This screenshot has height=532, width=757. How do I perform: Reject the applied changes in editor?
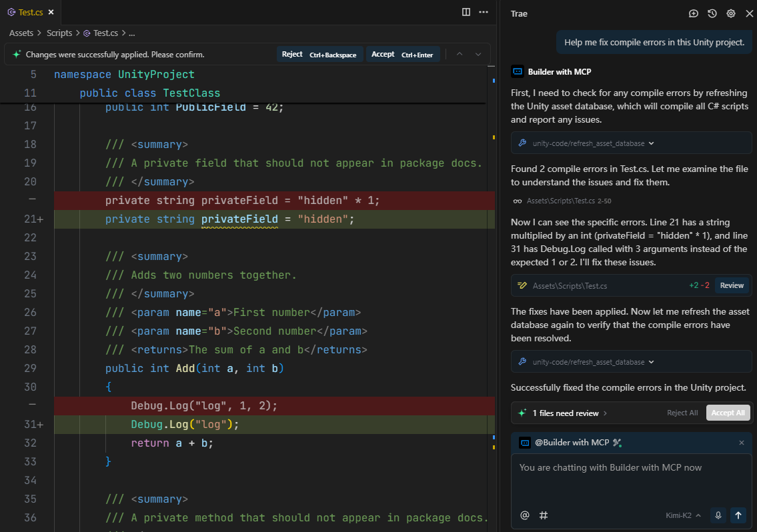319,55
